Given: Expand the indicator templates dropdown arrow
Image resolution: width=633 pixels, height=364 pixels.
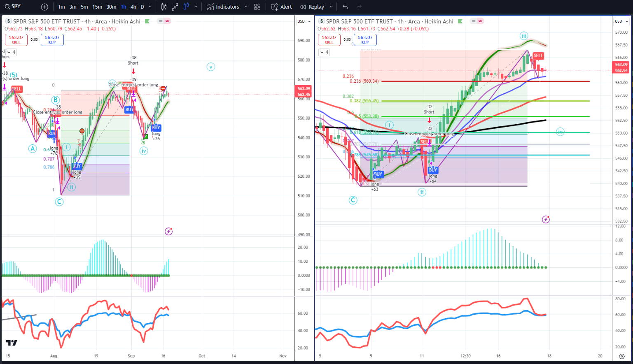Looking at the screenshot, I should point(246,7).
